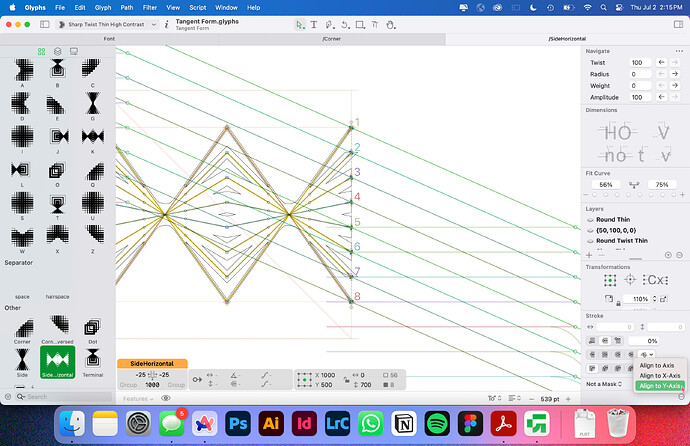The image size is (690, 446).
Task: Open Spotify from the Dock
Action: click(x=437, y=424)
